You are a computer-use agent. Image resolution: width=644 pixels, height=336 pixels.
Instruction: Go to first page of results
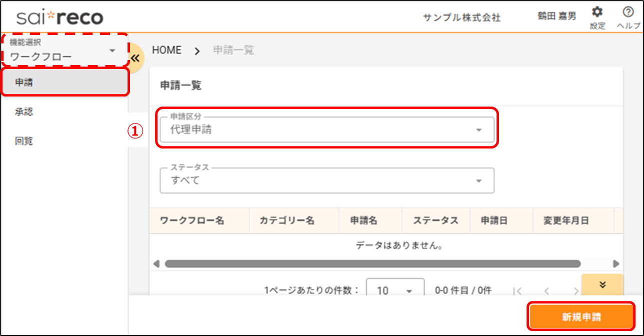[x=517, y=290]
